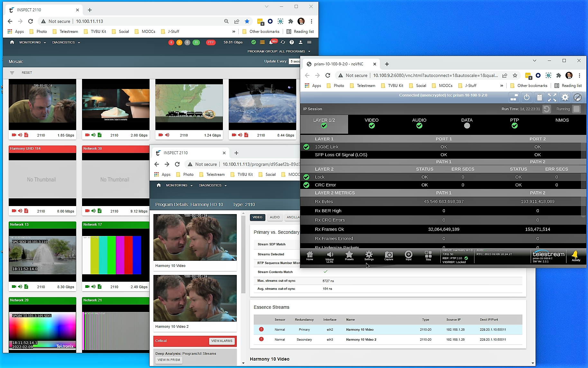Click the green OK count badge 11
The height and width of the screenshot is (368, 588).
(196, 42)
